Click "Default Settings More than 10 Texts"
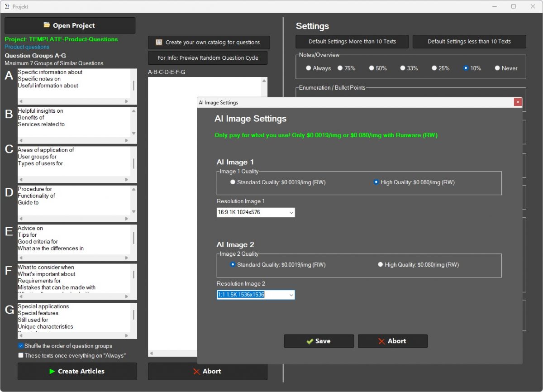This screenshot has width=543, height=392. [x=352, y=41]
